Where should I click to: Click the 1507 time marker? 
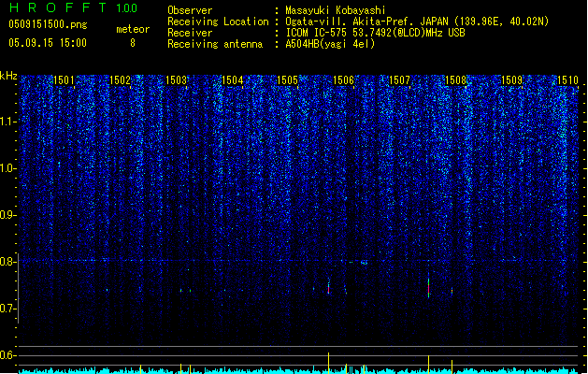tap(399, 79)
